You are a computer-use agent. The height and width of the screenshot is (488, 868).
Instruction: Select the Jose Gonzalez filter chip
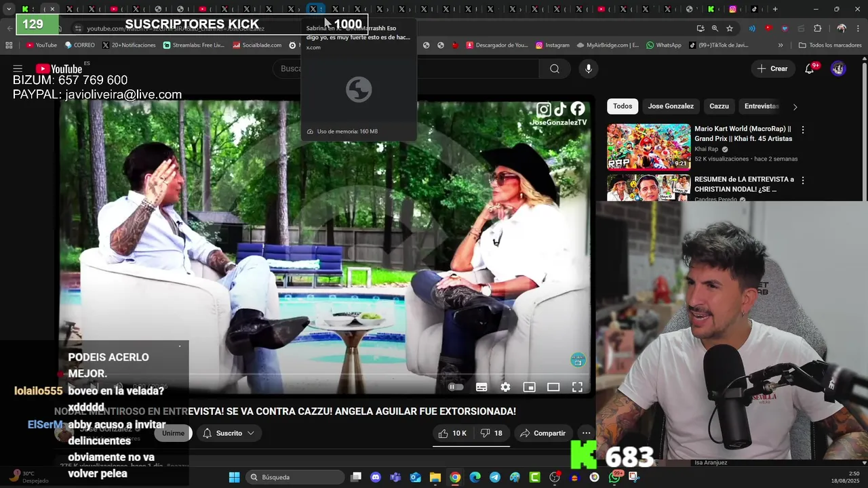(x=671, y=106)
